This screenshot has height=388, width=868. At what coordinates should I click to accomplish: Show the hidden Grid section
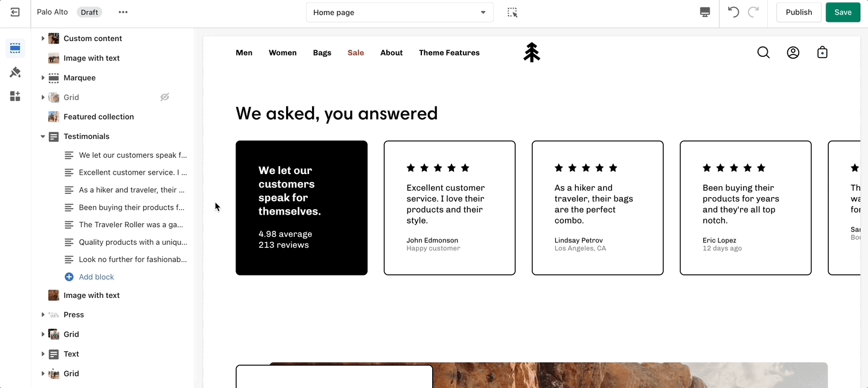click(164, 97)
